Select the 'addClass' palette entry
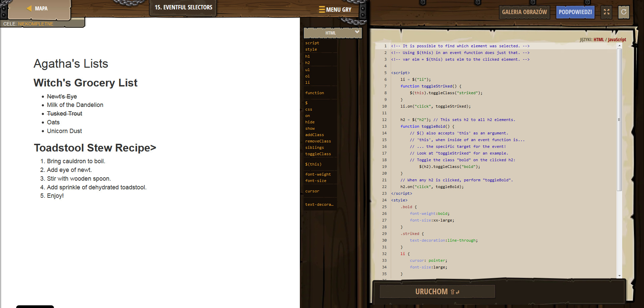The width and height of the screenshot is (644, 308). click(315, 135)
